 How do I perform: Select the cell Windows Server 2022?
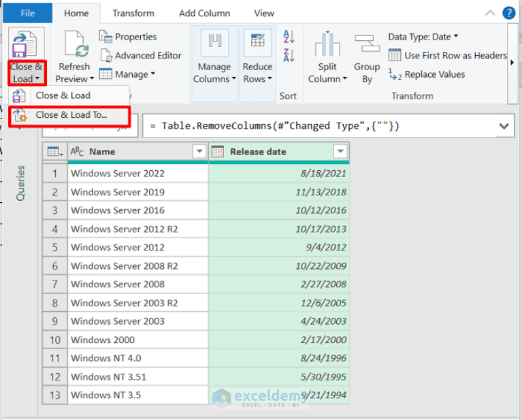coord(138,174)
